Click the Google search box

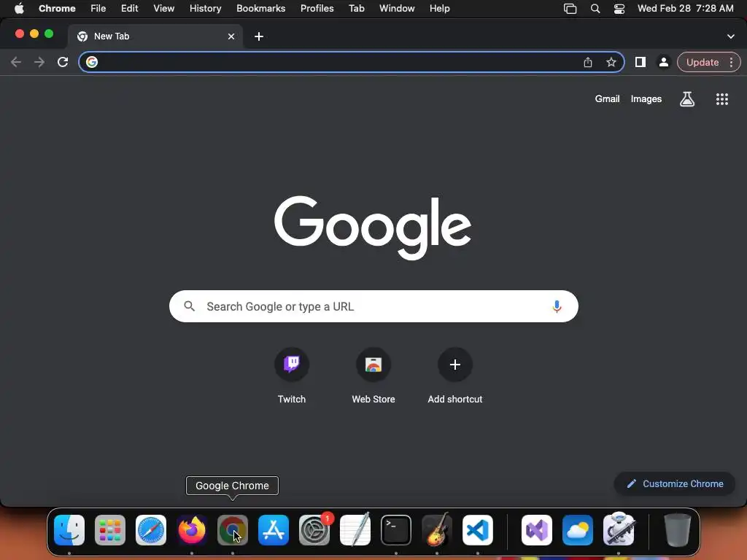tap(373, 306)
